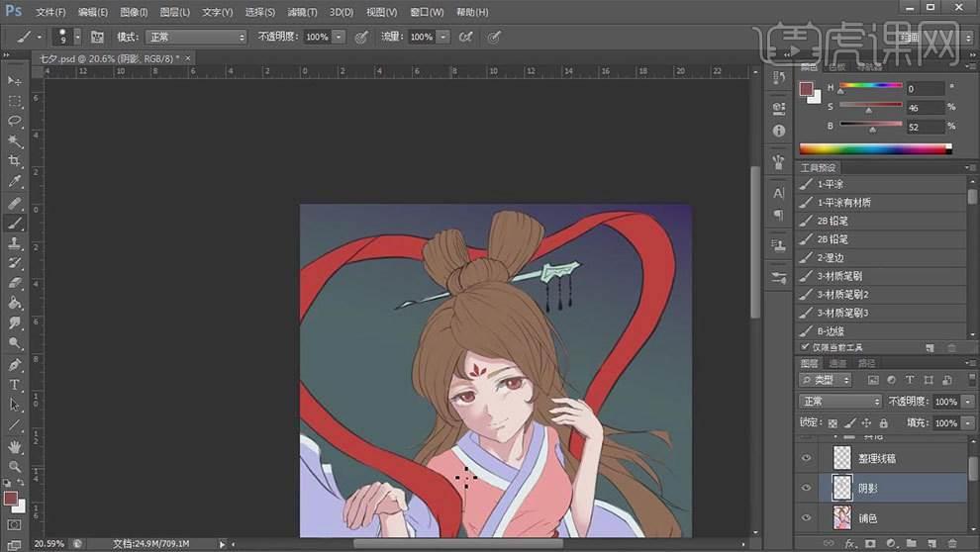Screen dimensions: 980x552
Task: Toggle visibility of 整理线稿 layer
Action: point(806,458)
